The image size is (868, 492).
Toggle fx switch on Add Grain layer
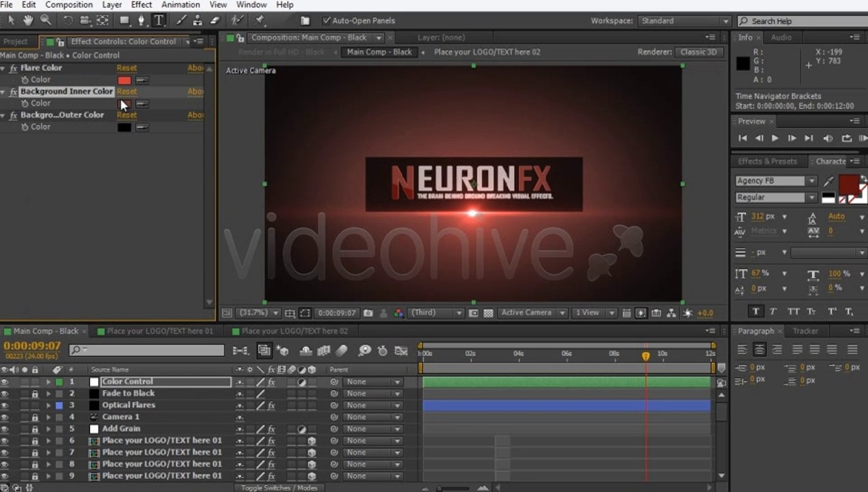271,429
